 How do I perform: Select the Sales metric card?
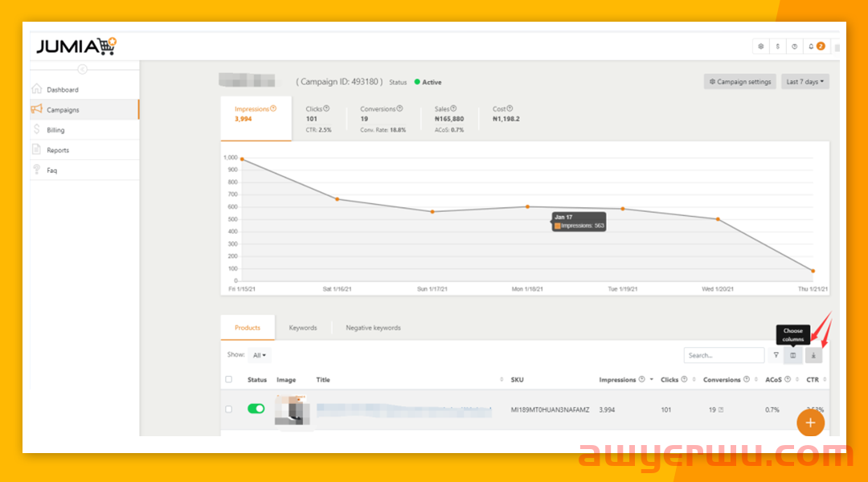(x=449, y=118)
